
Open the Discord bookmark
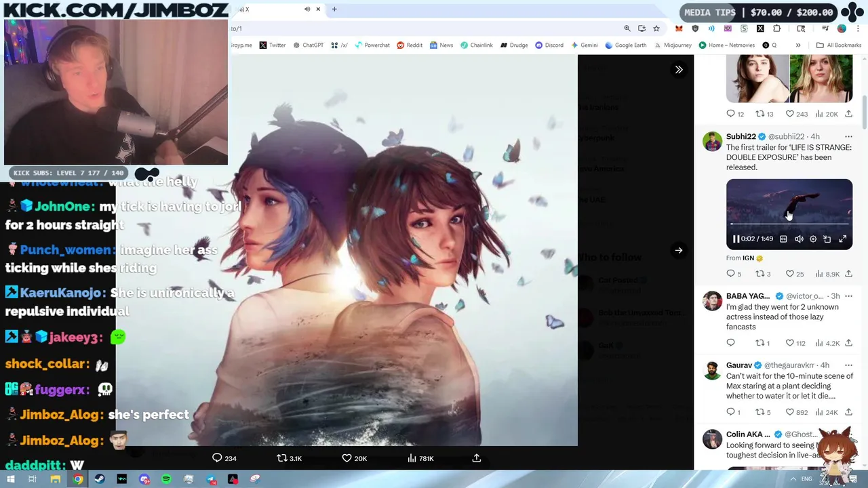point(549,45)
